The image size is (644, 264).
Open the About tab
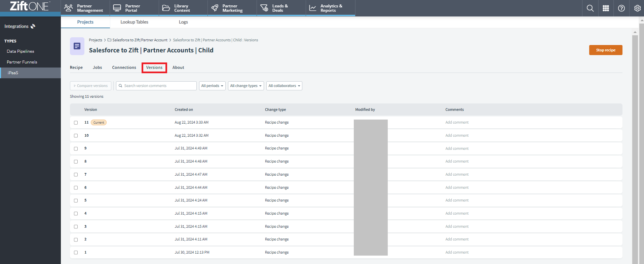point(178,68)
